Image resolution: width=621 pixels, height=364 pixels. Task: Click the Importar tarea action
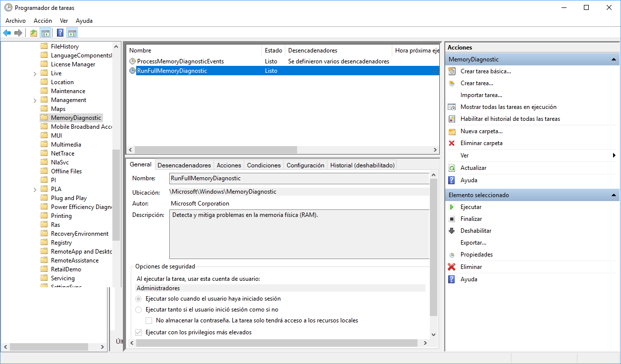tap(481, 95)
